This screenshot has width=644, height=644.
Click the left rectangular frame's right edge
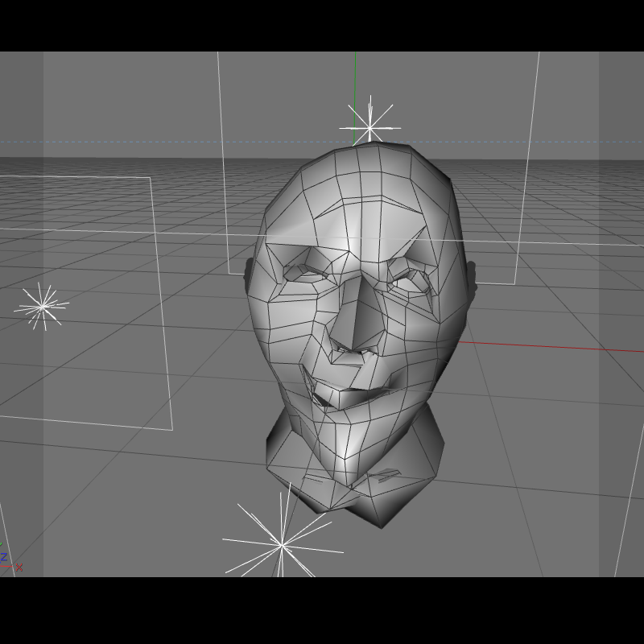(162, 304)
